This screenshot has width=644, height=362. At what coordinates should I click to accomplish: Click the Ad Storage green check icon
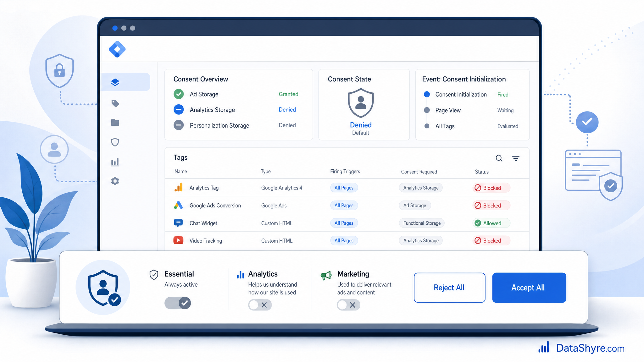point(179,94)
